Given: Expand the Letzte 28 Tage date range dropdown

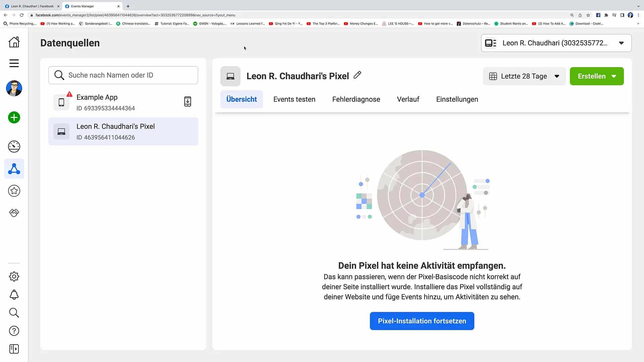Looking at the screenshot, I should pos(525,76).
